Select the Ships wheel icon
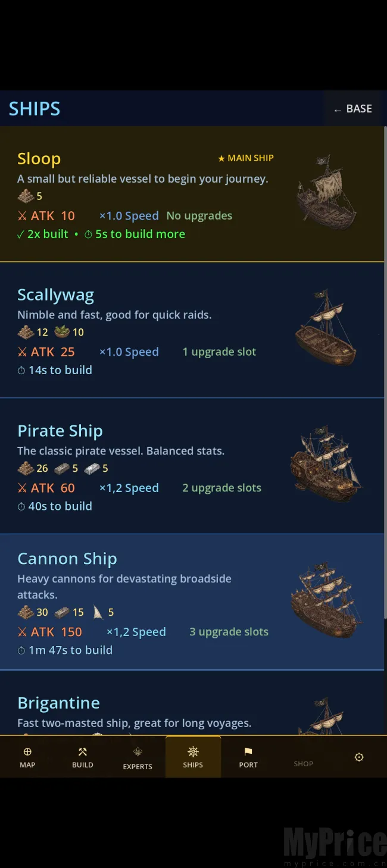 [x=193, y=752]
